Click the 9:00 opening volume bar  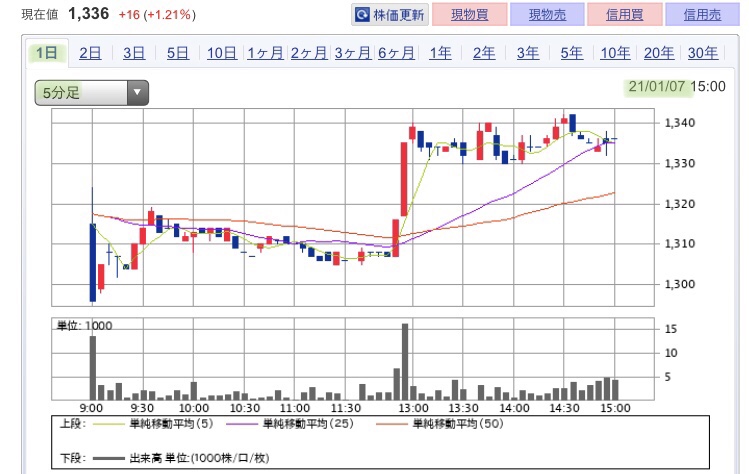click(x=93, y=368)
